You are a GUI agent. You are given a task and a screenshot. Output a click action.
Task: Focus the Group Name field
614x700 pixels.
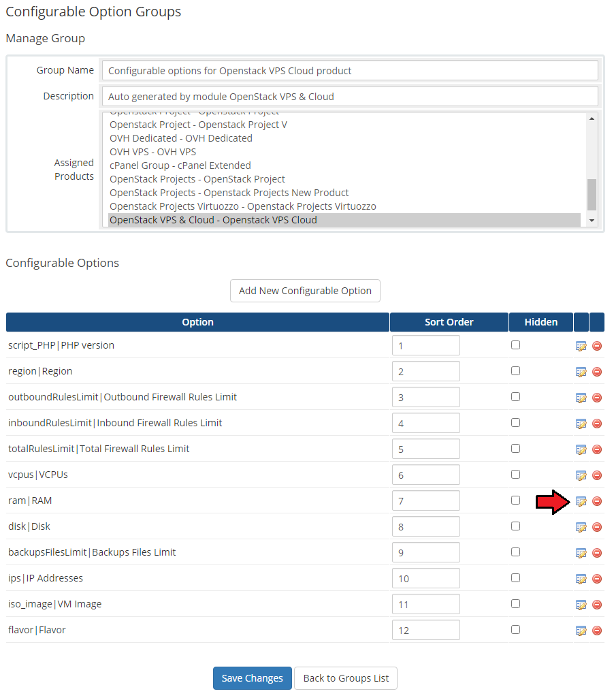350,71
